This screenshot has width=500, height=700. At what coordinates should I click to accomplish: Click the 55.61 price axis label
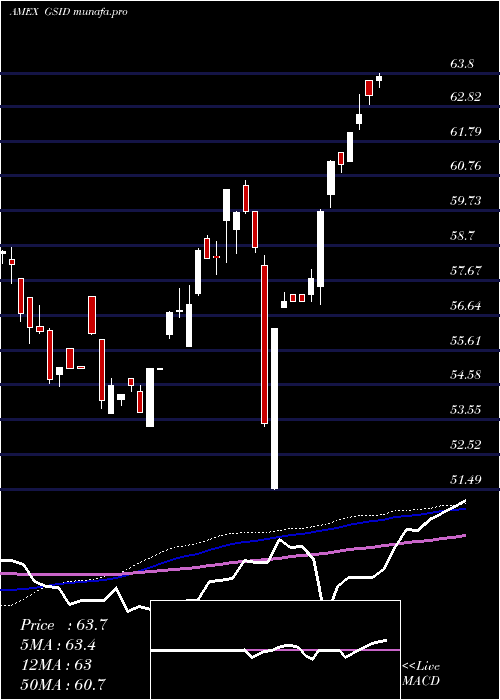click(465, 341)
